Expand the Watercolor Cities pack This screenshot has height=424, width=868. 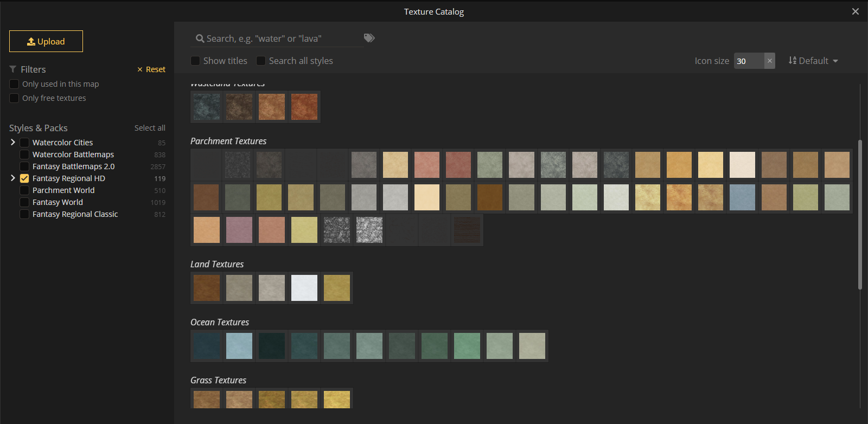click(13, 142)
